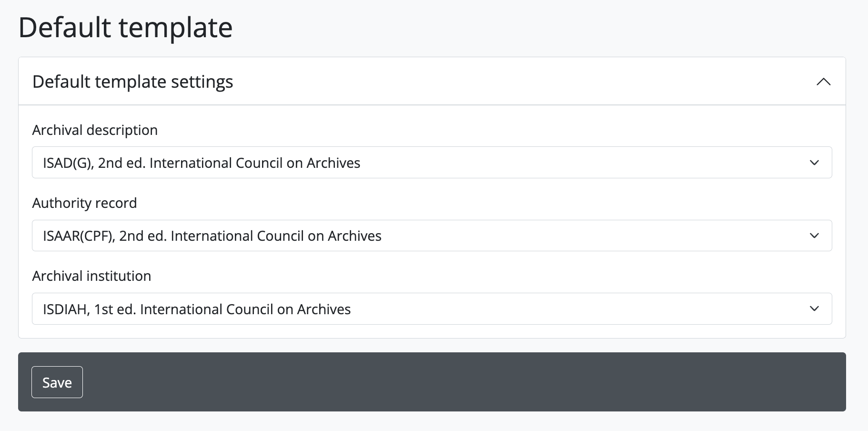Click the Archival institution dropdown arrow

(x=814, y=308)
